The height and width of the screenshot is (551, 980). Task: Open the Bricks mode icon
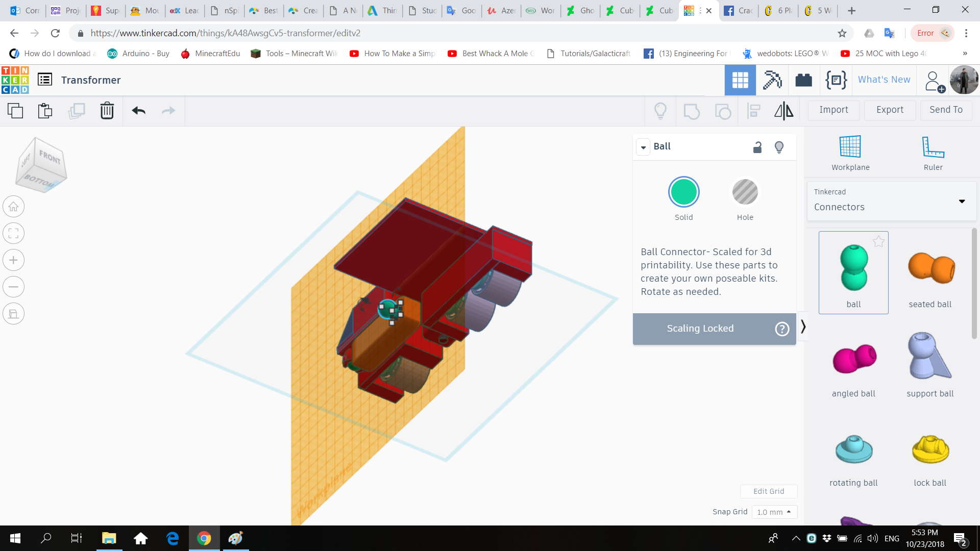(x=803, y=80)
